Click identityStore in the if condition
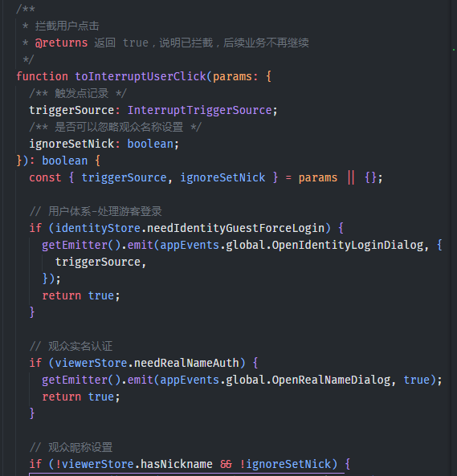This screenshot has width=457, height=476. 98,228
